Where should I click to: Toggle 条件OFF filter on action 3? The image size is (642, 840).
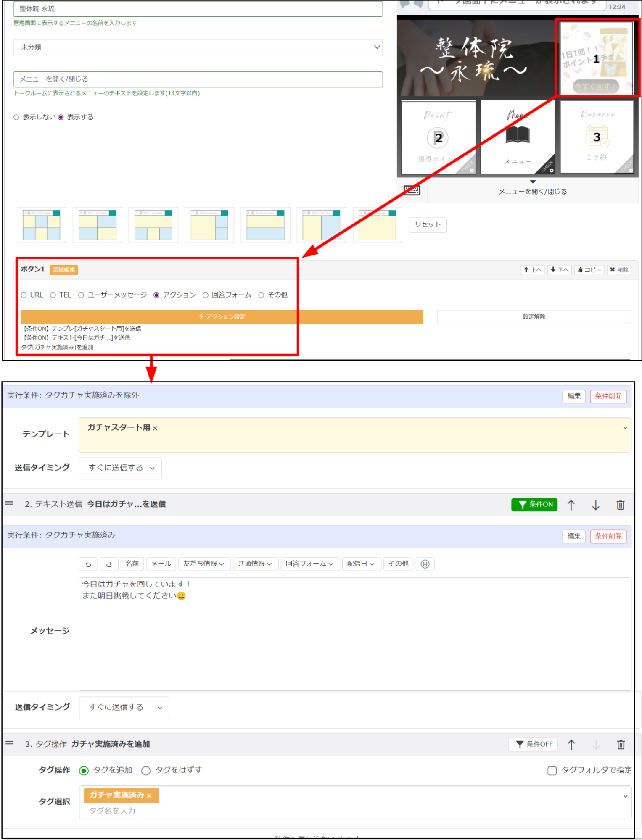tap(533, 745)
